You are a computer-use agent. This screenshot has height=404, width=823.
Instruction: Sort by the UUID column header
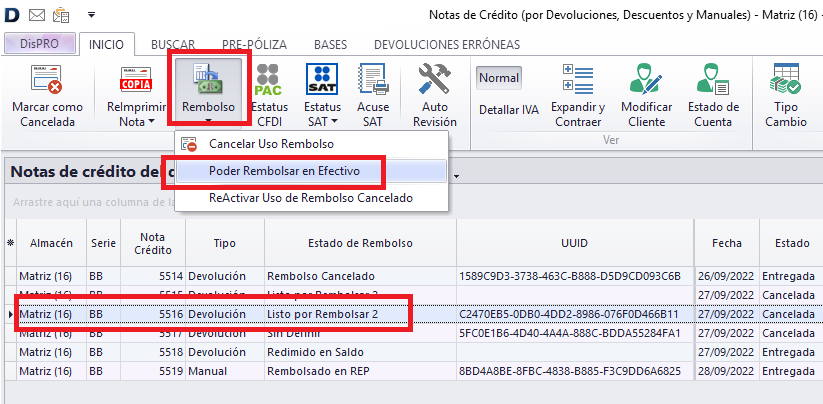(575, 243)
